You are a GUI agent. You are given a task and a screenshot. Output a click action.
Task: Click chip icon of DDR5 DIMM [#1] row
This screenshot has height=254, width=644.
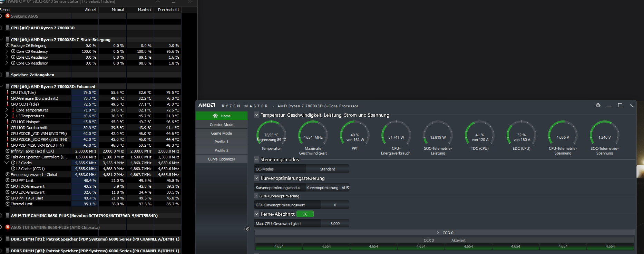[x=8, y=239]
